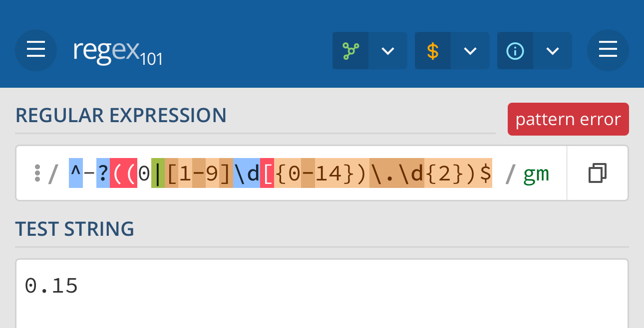Screen dimensions: 644x328
Task: Click the REGULAR EXPRESSION section heading
Action: click(121, 116)
